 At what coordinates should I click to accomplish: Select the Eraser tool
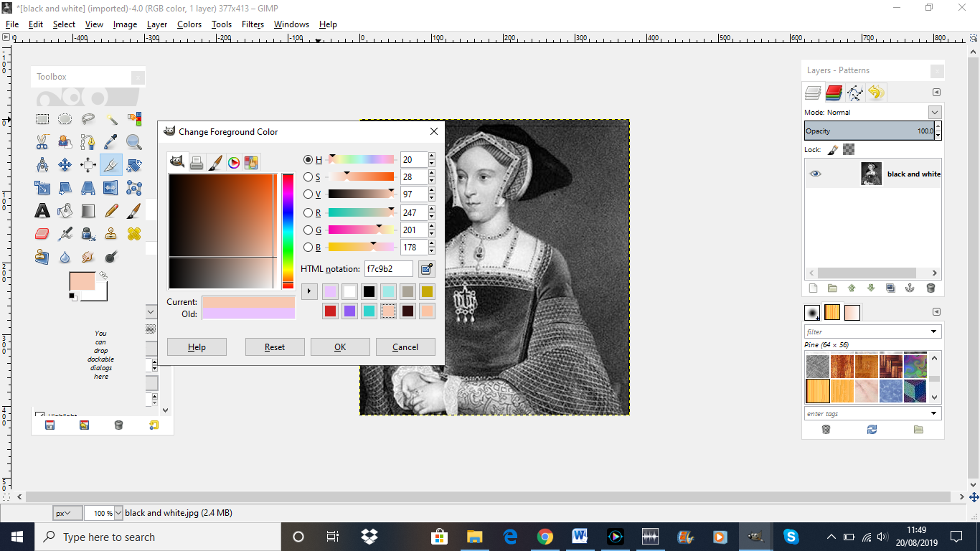42,233
